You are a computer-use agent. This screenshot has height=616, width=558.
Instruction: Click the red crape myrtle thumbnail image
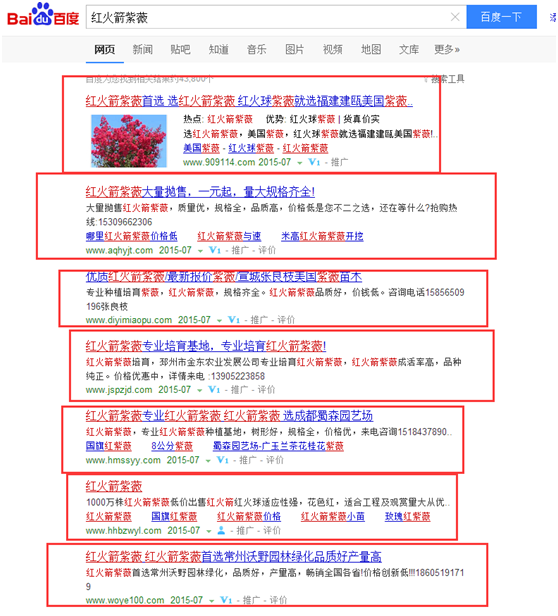point(129,141)
